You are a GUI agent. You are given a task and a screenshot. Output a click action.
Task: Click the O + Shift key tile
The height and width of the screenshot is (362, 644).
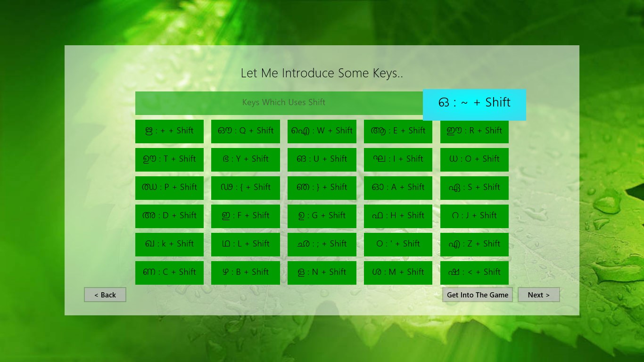pos(474,159)
